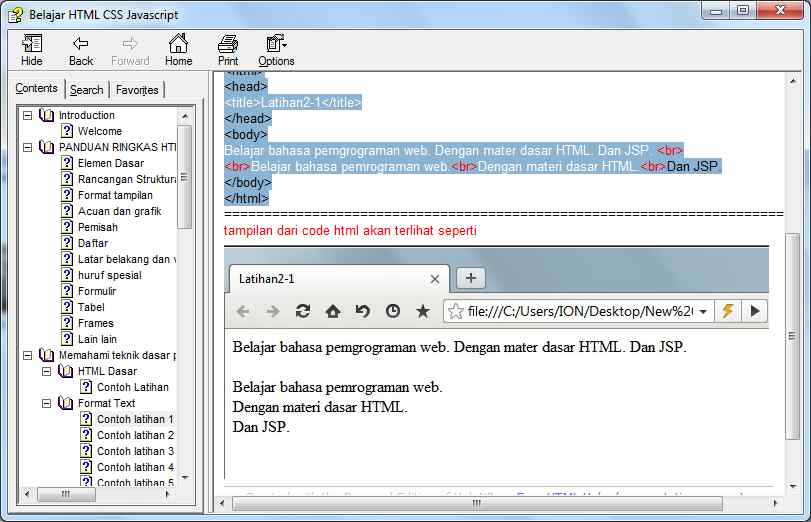811x522 pixels.
Task: Switch to the Search tab
Action: tap(86, 90)
